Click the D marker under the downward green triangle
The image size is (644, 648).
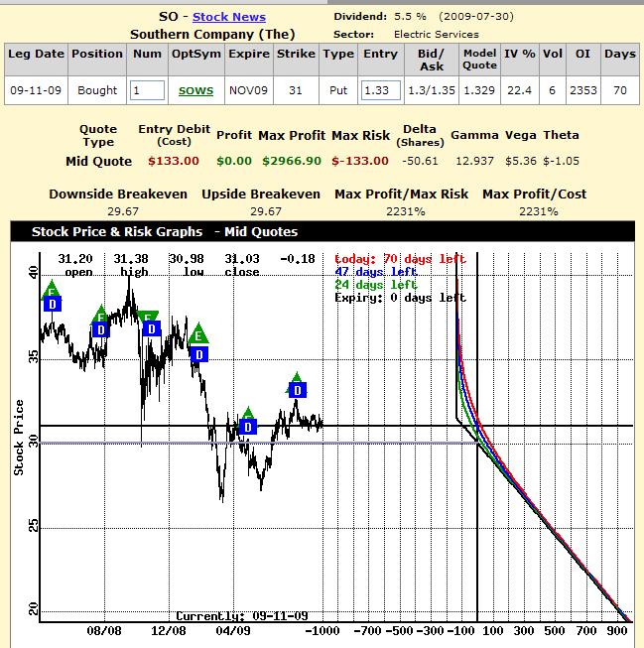point(151,328)
